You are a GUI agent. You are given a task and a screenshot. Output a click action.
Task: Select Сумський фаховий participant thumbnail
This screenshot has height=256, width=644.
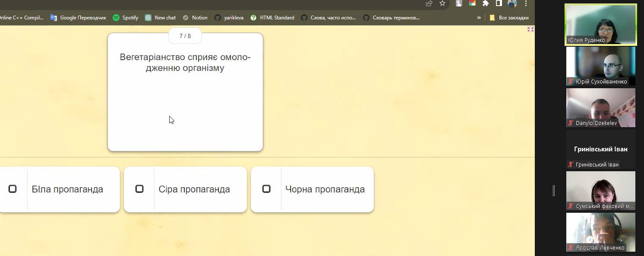coord(601,191)
